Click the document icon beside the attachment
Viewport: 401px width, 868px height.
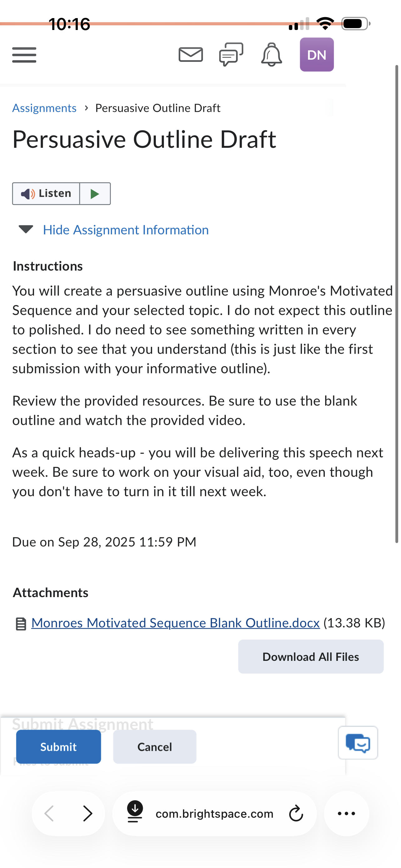point(21,624)
